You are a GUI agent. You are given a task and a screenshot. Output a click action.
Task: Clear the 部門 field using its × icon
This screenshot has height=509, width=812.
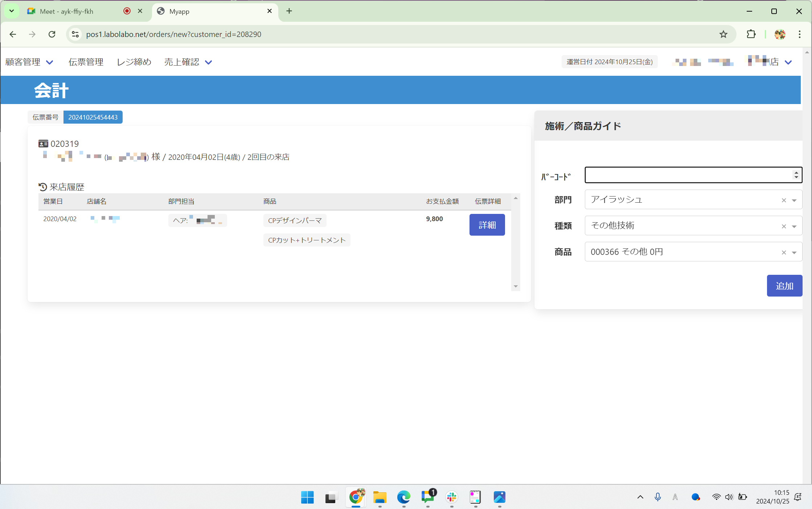pyautogui.click(x=784, y=200)
